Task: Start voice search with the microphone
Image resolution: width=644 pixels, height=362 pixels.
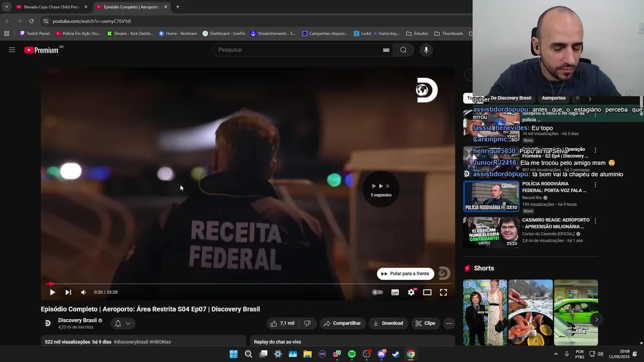Action: click(x=426, y=50)
